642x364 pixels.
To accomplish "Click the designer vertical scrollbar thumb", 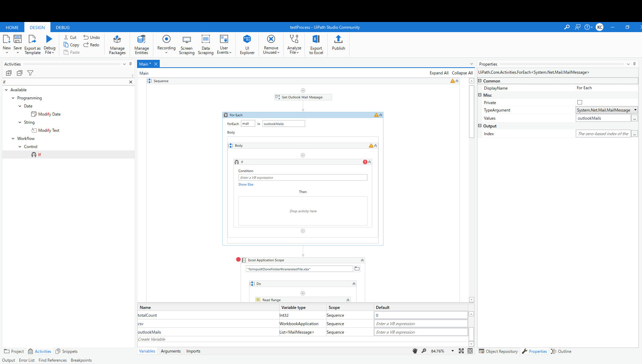I will 471,112.
